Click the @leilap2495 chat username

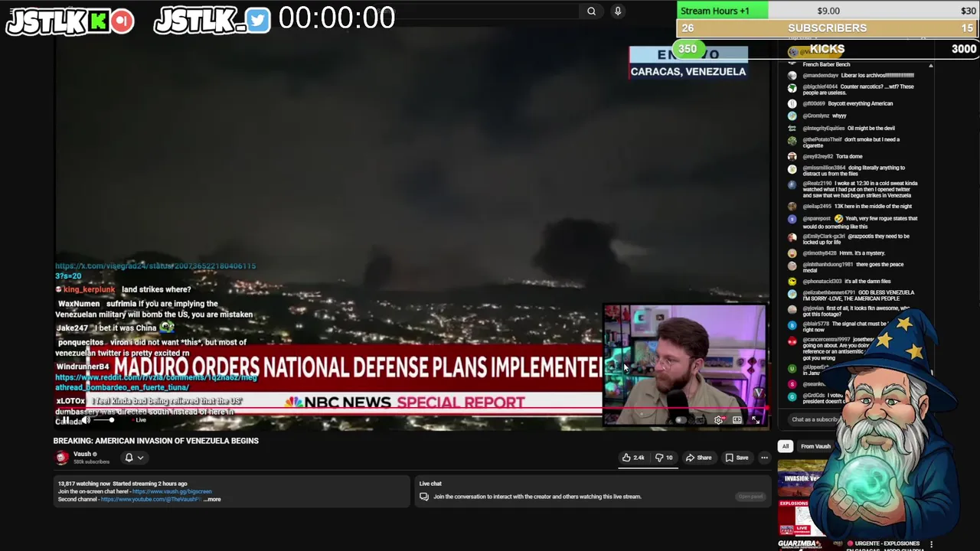click(817, 207)
